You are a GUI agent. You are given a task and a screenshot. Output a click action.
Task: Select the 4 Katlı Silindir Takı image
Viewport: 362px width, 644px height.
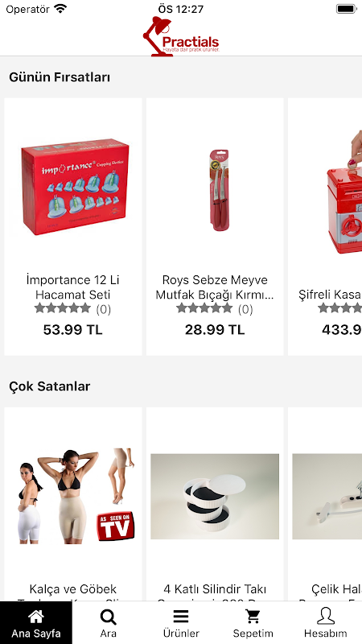coord(215,496)
